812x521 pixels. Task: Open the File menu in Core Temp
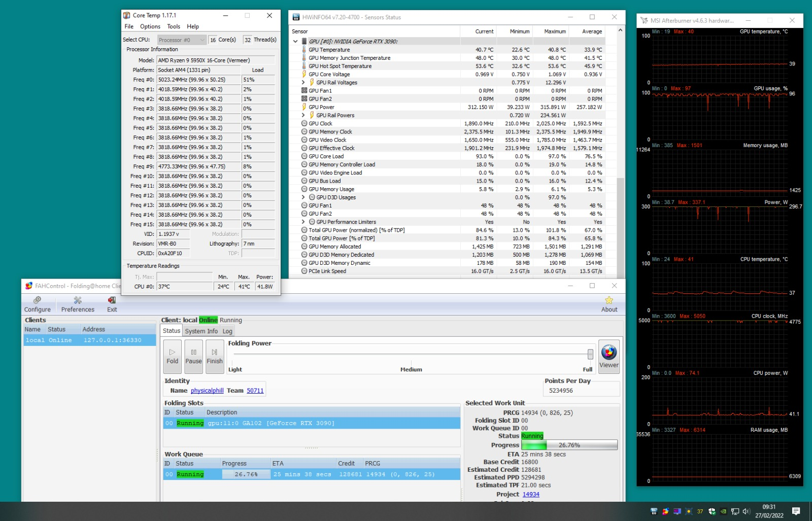pyautogui.click(x=129, y=26)
